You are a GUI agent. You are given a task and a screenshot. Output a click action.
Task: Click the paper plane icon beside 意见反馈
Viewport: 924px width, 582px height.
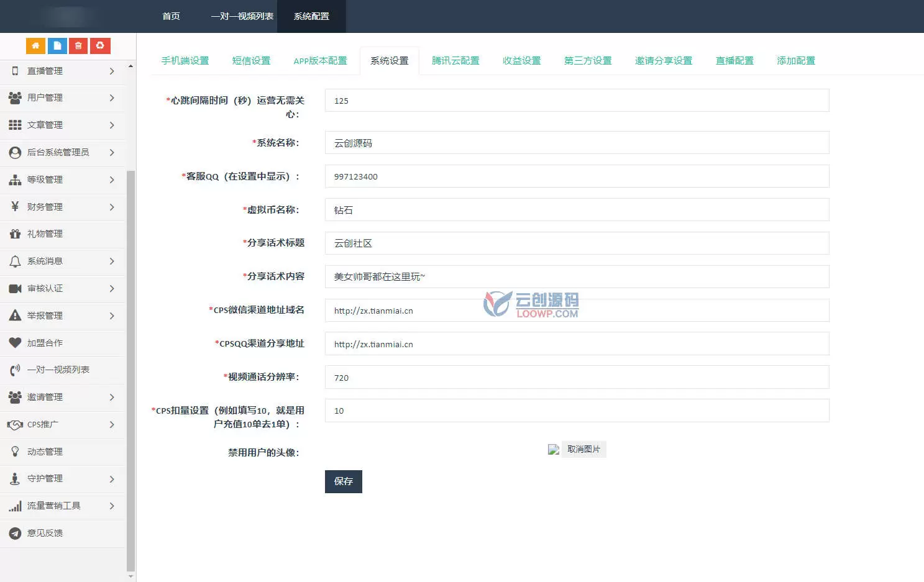click(x=15, y=533)
